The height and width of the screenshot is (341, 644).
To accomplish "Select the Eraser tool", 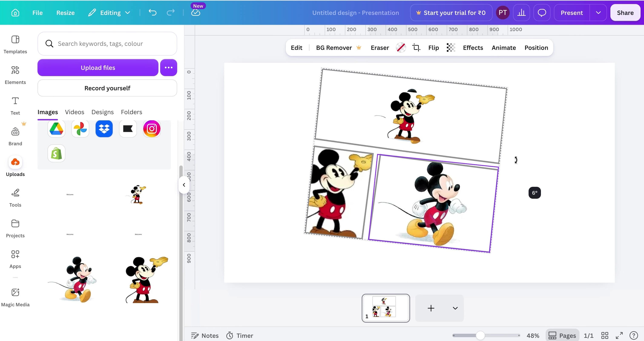I will click(380, 47).
